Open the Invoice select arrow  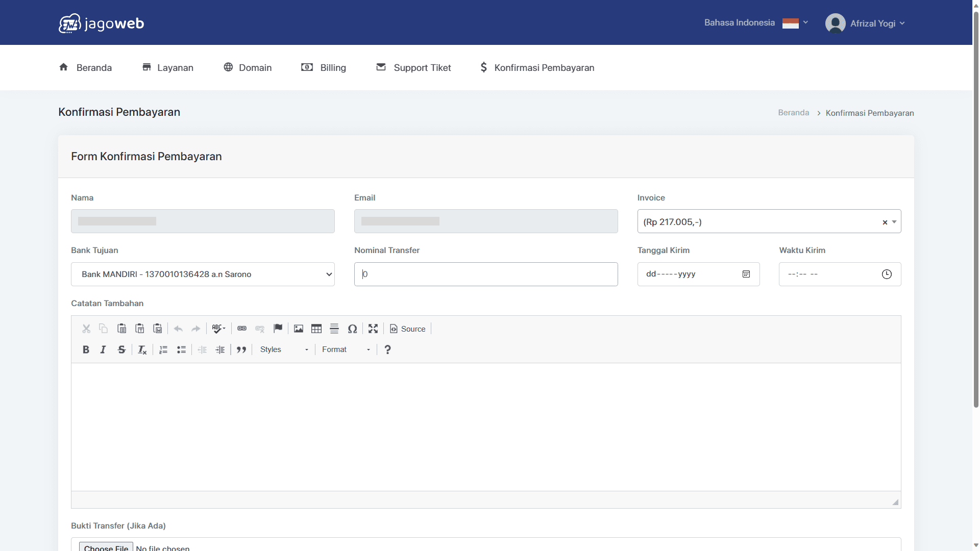coord(894,222)
